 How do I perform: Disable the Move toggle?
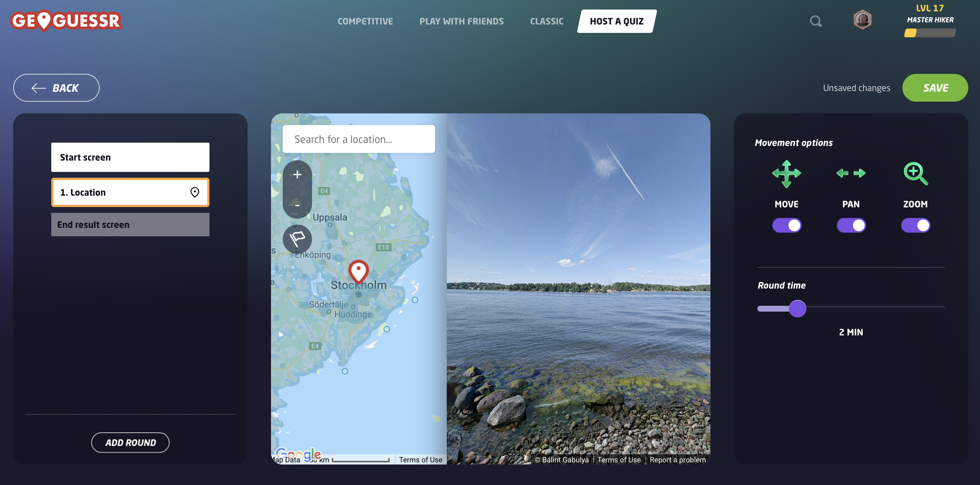tap(786, 225)
